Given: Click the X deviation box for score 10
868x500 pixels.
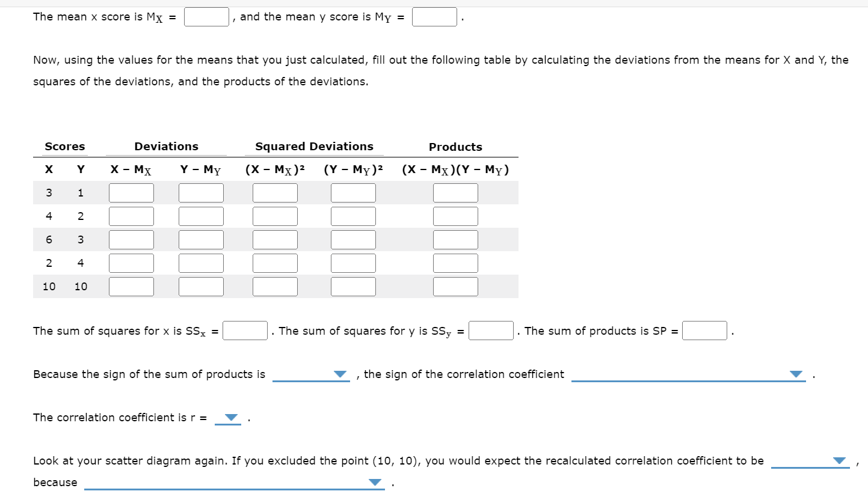Looking at the screenshot, I should (131, 286).
